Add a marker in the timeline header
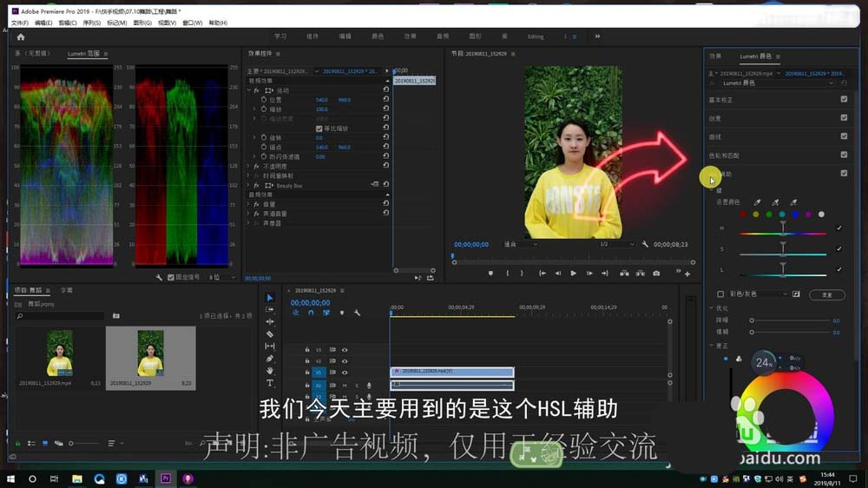The height and width of the screenshot is (488, 868). [x=341, y=313]
